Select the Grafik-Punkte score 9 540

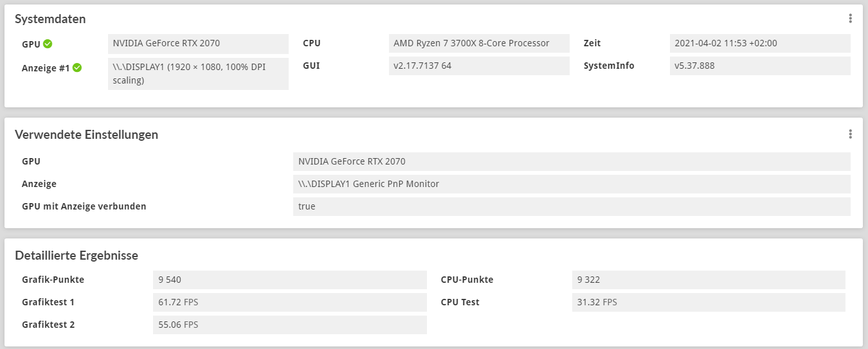pos(289,280)
